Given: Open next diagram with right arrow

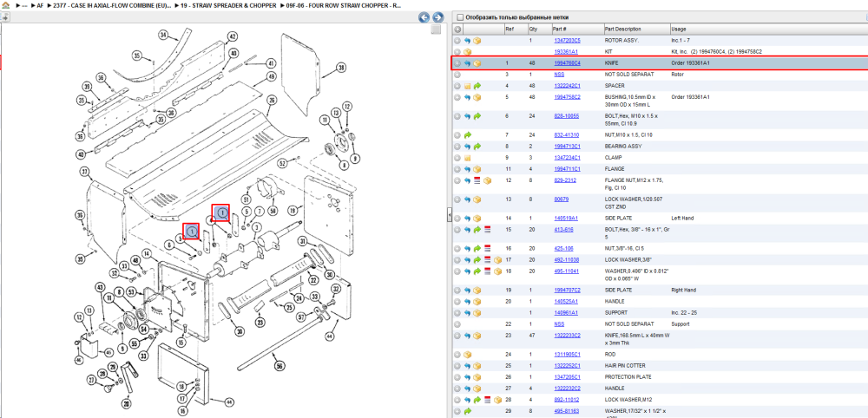Looking at the screenshot, I should (x=437, y=17).
